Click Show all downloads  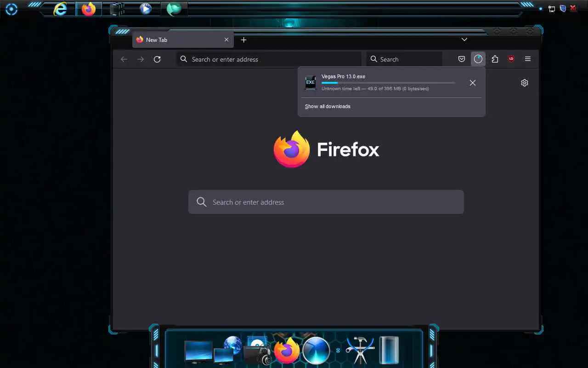tap(328, 106)
